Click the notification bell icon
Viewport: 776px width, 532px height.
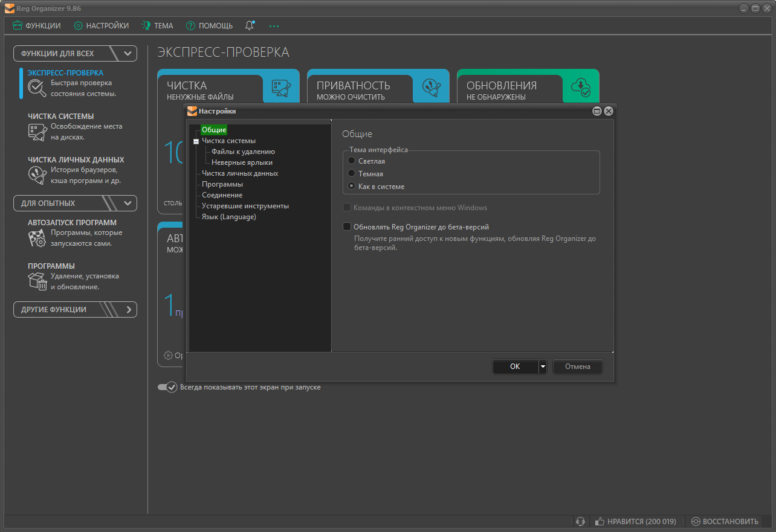[250, 25]
